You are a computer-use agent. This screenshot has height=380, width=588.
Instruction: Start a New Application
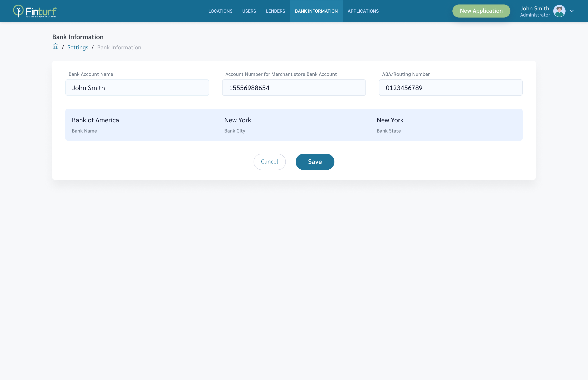coord(481,11)
